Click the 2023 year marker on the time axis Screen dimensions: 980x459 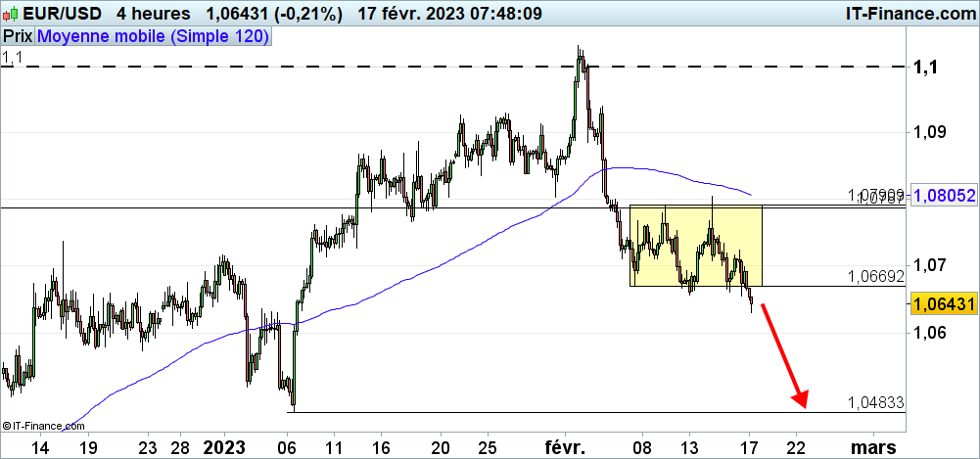click(224, 446)
